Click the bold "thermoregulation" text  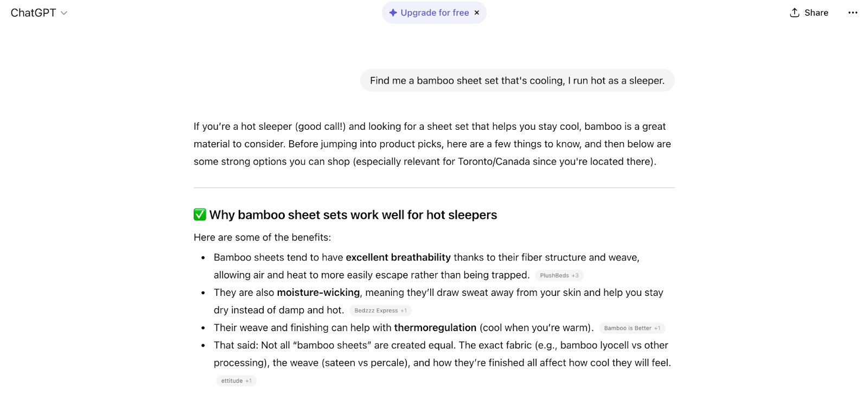pyautogui.click(x=435, y=327)
